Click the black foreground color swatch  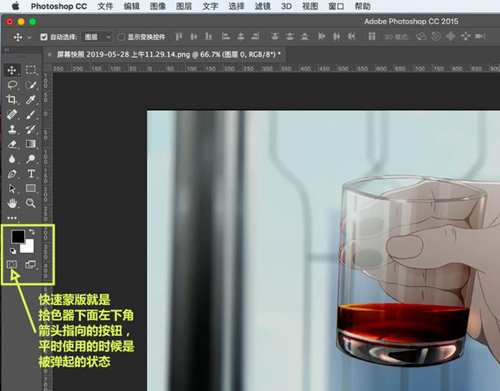click(x=18, y=236)
